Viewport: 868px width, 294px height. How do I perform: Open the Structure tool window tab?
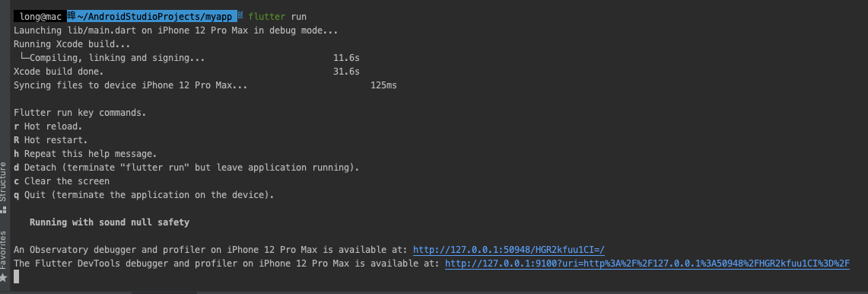[x=3, y=181]
